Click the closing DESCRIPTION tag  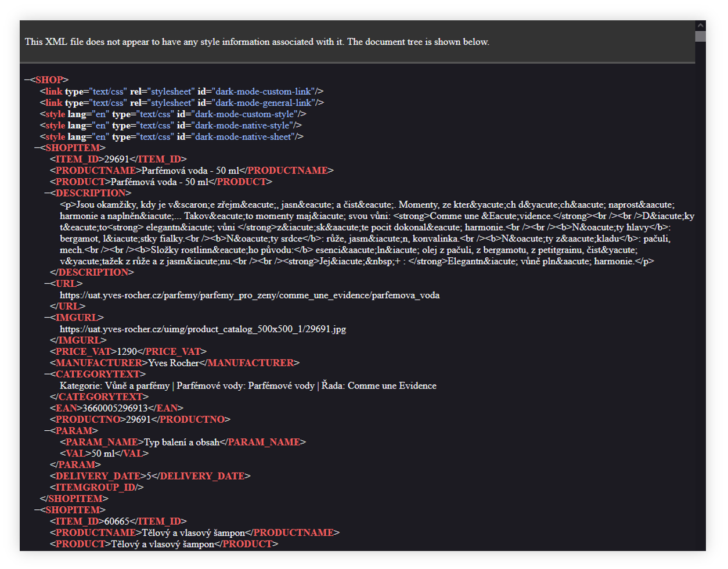tap(92, 272)
